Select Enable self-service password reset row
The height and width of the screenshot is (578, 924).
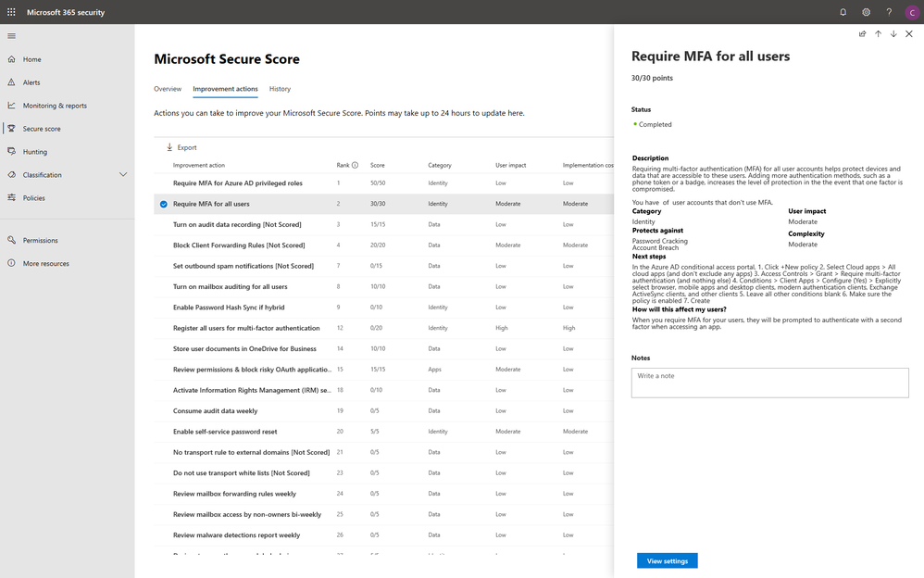coord(383,432)
